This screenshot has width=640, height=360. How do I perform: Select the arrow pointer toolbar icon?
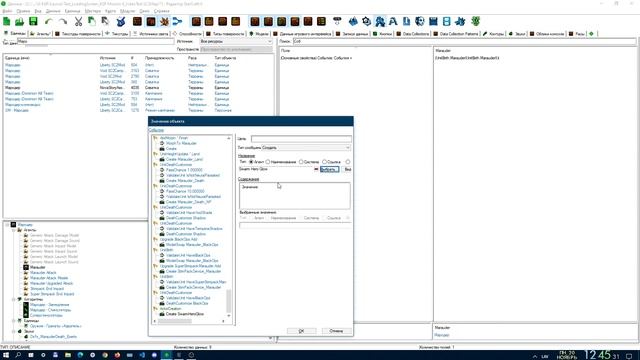[105, 22]
